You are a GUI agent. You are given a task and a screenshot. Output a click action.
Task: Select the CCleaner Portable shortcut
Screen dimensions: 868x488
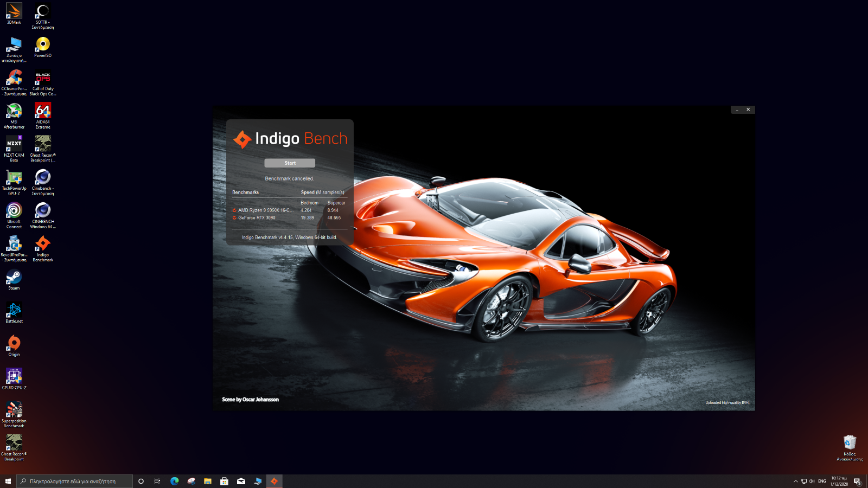click(14, 82)
